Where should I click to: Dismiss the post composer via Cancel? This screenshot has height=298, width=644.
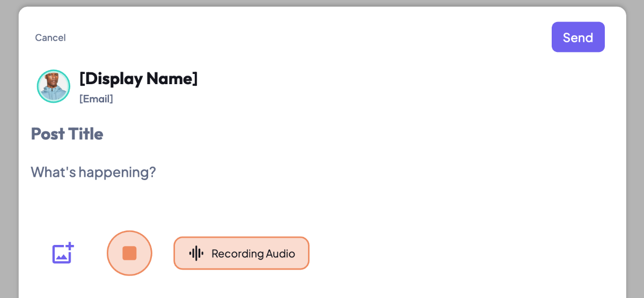50,38
